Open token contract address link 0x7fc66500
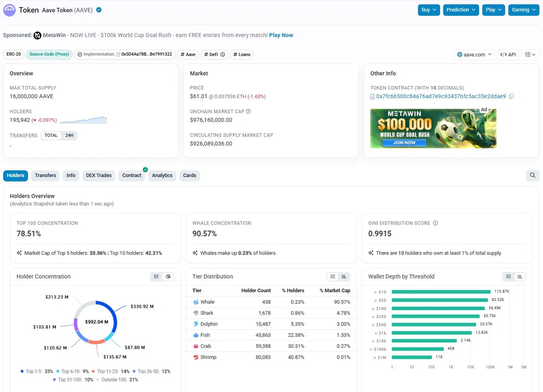543x392 pixels. coord(441,97)
